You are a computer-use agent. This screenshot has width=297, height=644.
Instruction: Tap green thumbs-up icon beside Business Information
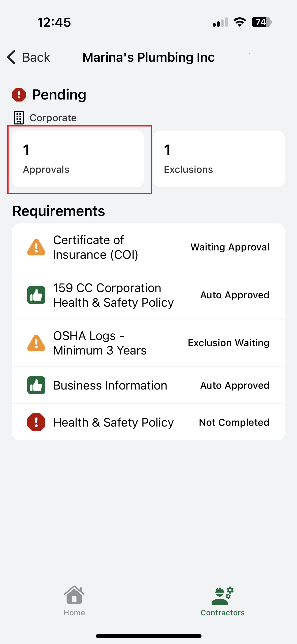36,385
